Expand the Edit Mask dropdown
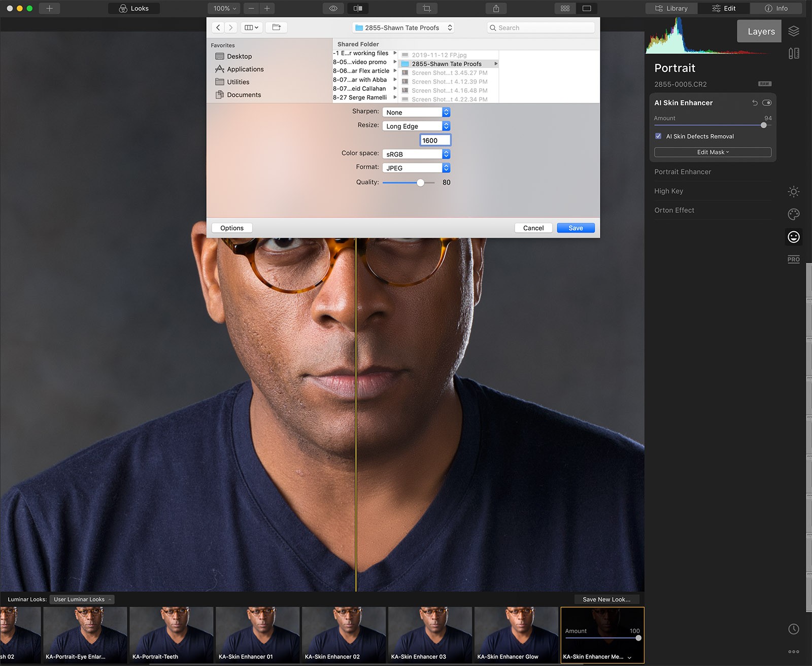 pos(713,152)
